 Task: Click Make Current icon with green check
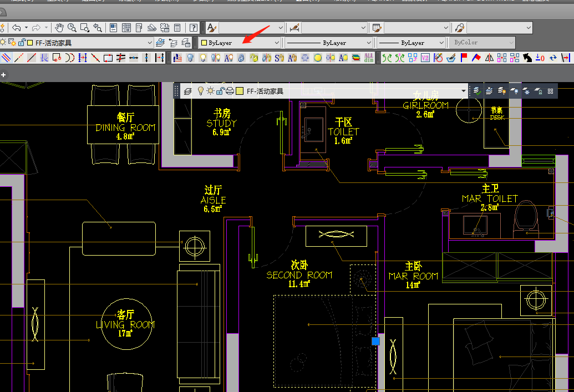(x=476, y=91)
